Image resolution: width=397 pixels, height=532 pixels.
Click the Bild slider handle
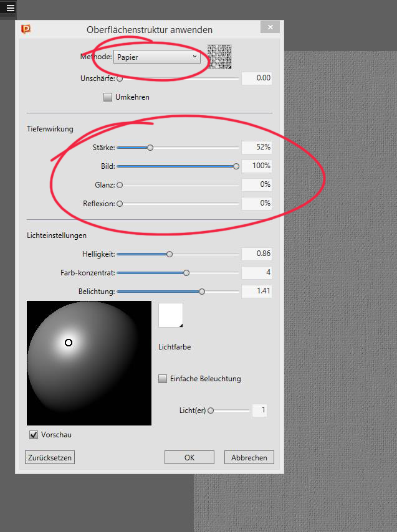coord(236,166)
